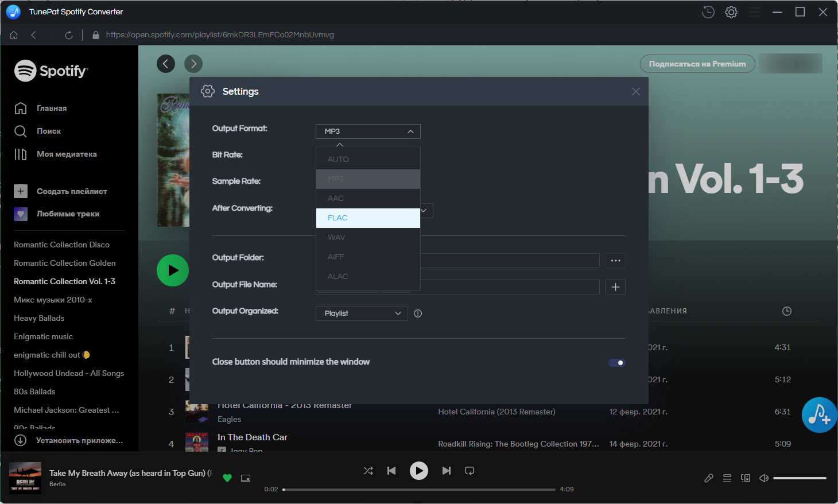Adjust the volume slider

coord(800,478)
